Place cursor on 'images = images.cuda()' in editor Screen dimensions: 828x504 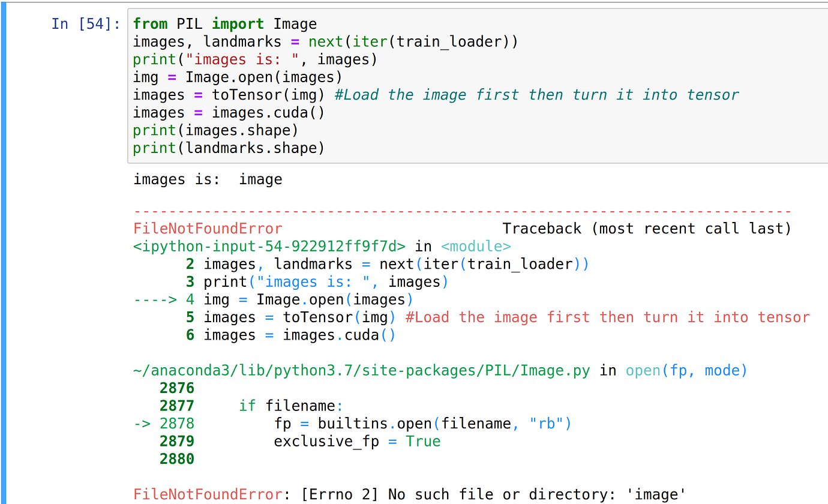[x=229, y=113]
